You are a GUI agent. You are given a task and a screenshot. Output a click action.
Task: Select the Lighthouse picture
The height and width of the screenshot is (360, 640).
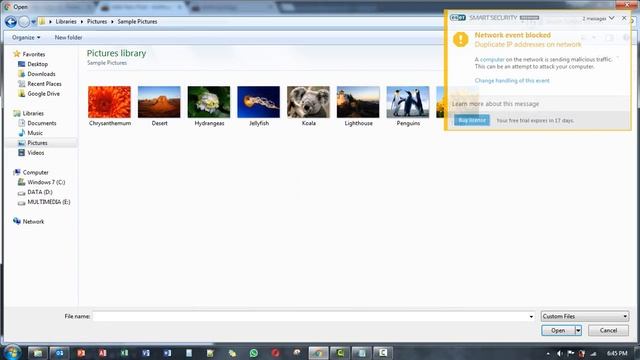point(358,106)
